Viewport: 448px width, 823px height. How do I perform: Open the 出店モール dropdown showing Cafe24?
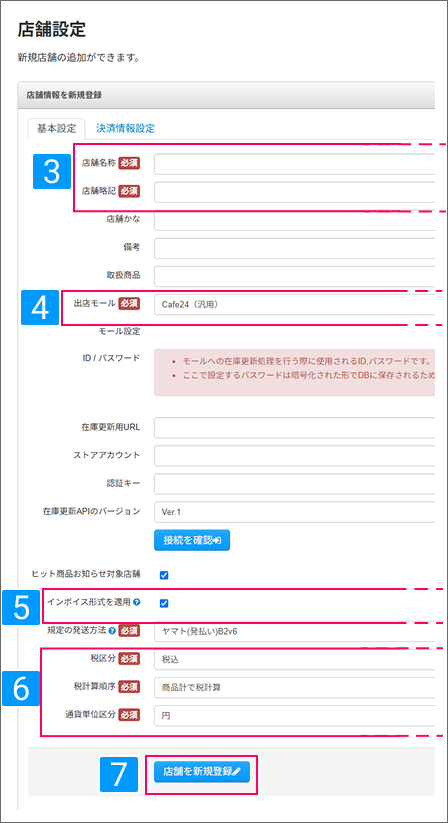coord(294,304)
